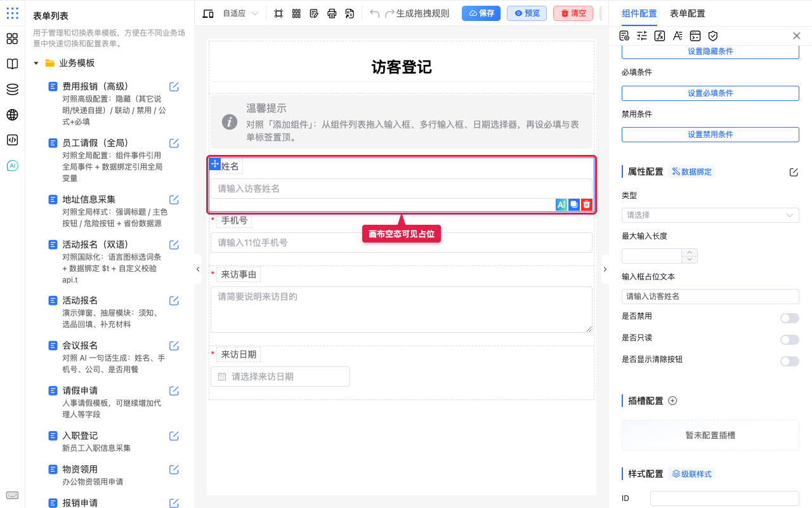This screenshot has width=812, height=508.
Task: Open the terminal console config icon
Action: pyautogui.click(x=695, y=36)
